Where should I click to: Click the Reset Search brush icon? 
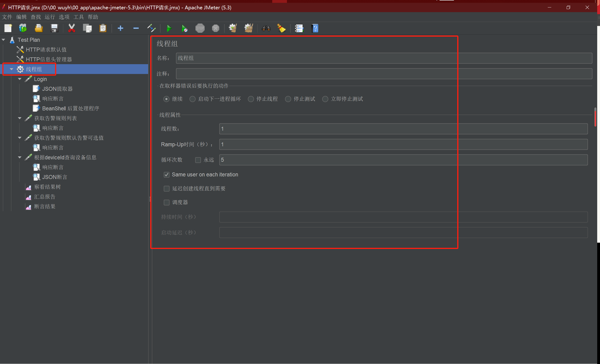coord(281,28)
